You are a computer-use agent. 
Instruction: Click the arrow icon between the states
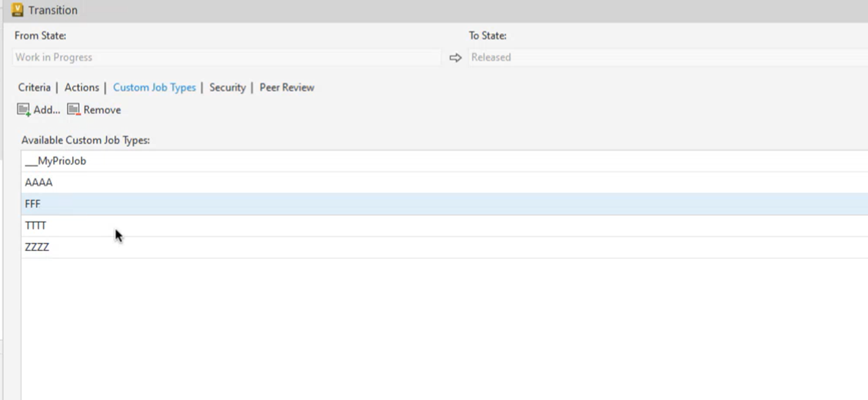point(455,58)
